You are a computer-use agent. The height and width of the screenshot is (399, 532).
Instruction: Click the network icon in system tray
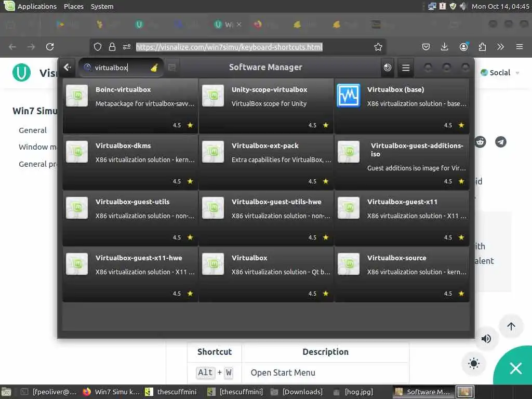pos(432,6)
